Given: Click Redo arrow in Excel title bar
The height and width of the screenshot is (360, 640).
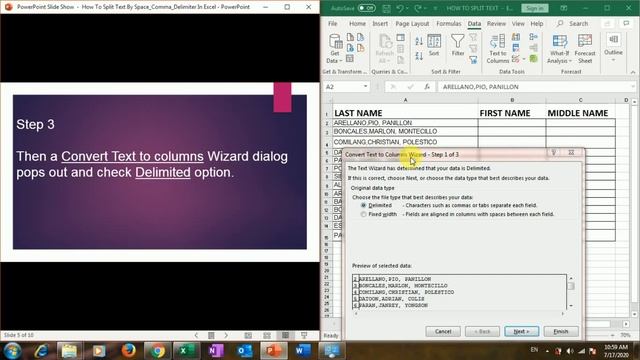Looking at the screenshot, I should [417, 8].
